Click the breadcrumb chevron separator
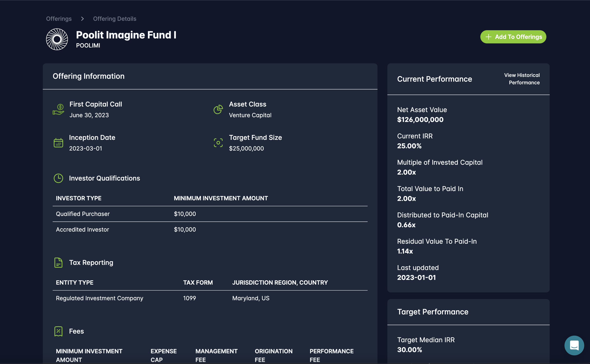 point(82,19)
